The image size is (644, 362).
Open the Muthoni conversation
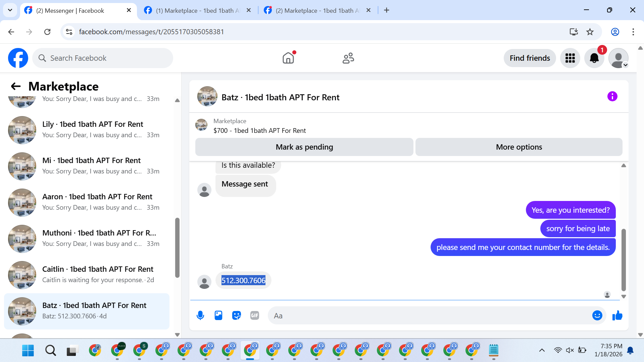[87, 239]
